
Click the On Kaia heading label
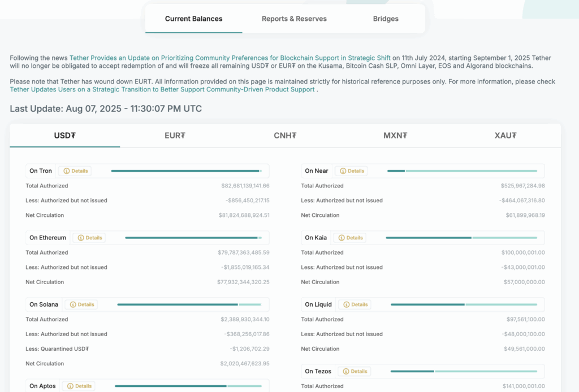[316, 238]
